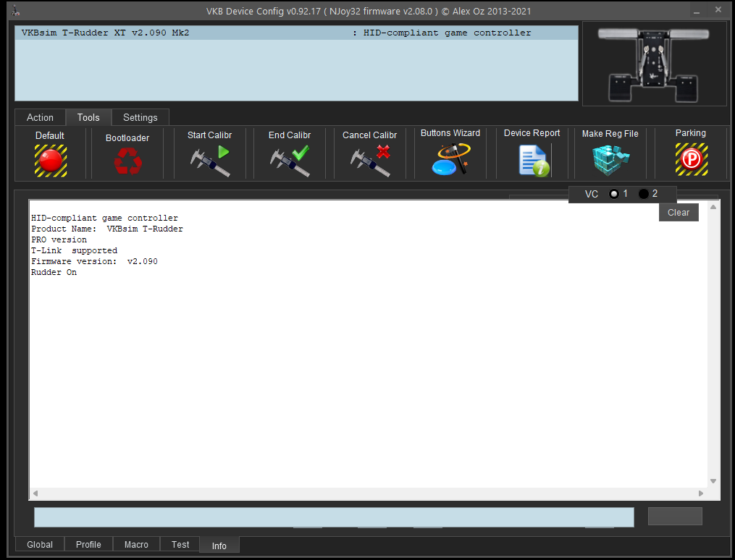Click the 'HID-compliant game controller' log line
Image resolution: width=735 pixels, height=560 pixels.
coord(104,219)
